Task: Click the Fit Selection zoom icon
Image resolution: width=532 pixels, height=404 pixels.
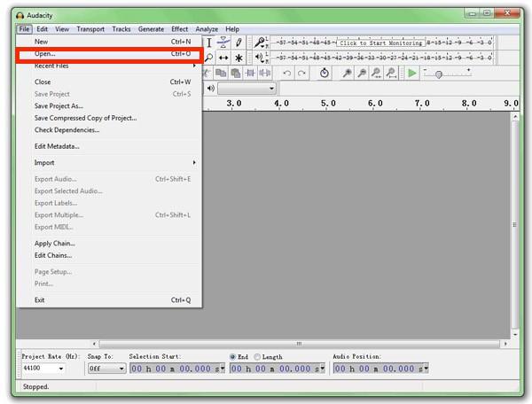Action: pos(376,73)
